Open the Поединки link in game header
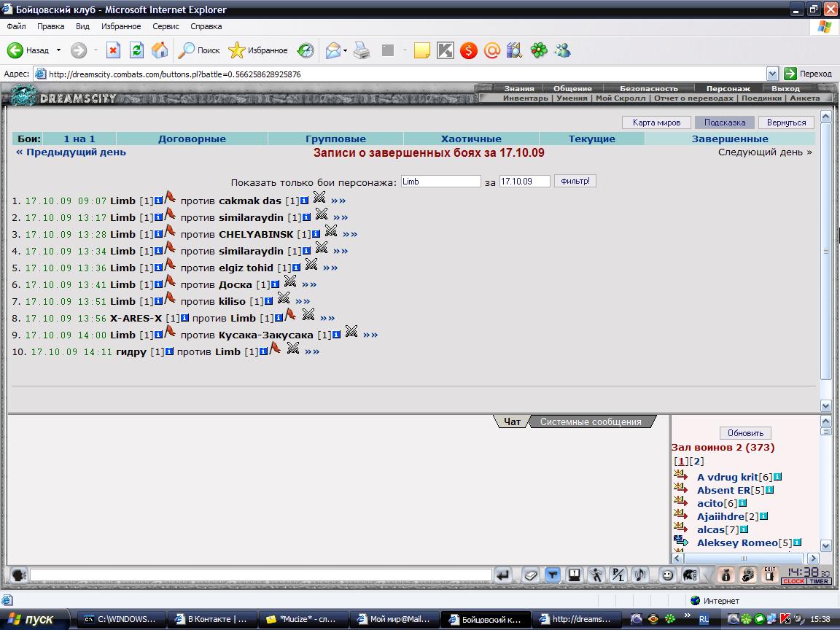840x630 pixels. click(761, 98)
